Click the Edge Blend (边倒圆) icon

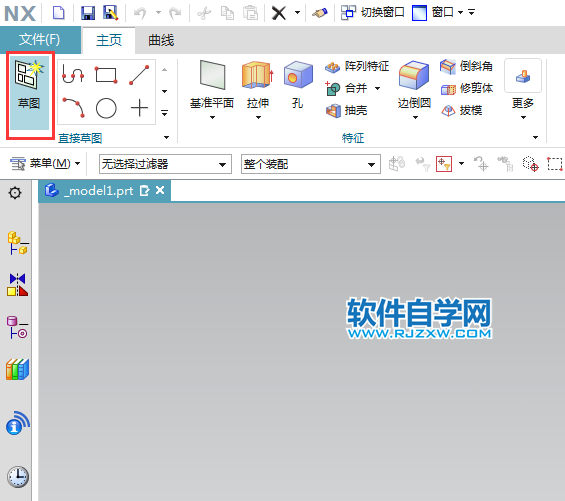414,75
